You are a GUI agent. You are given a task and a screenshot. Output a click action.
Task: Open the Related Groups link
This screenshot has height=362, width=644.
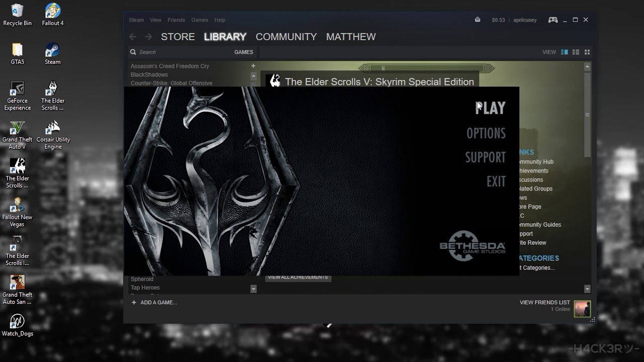click(536, 189)
